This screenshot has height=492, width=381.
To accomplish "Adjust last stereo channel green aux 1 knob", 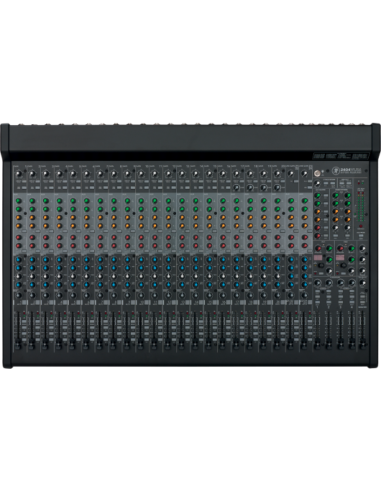I will 305,201.
